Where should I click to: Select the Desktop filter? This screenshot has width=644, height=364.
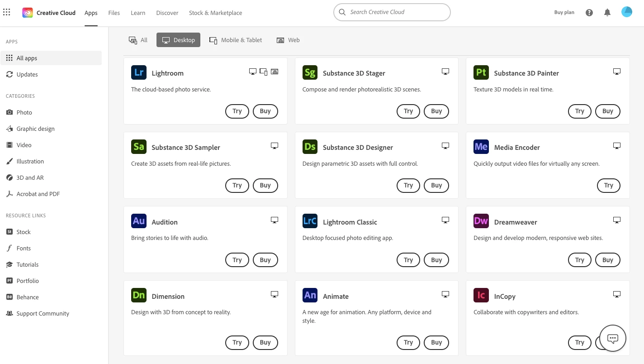point(178,40)
